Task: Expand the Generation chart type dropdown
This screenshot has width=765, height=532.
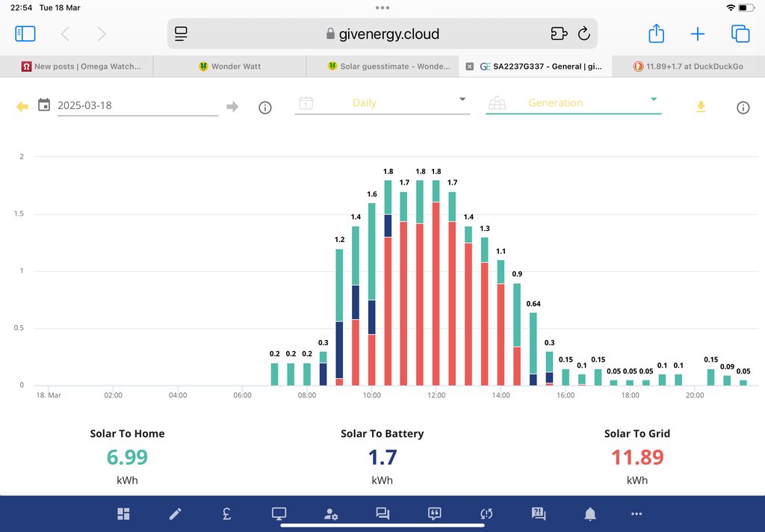Action: point(573,103)
